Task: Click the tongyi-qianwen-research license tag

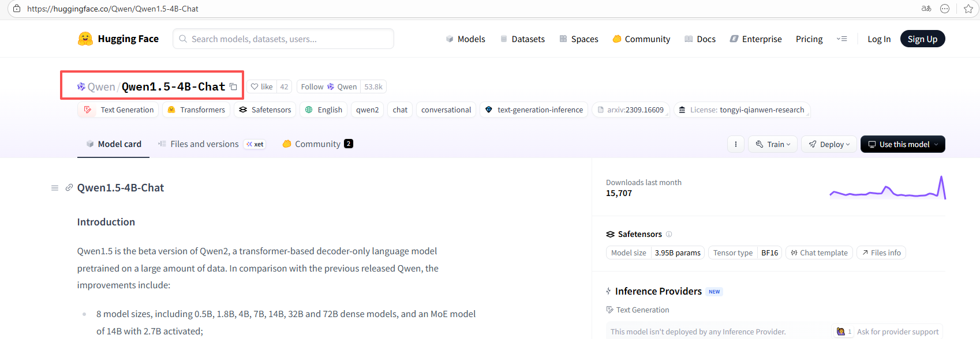Action: pyautogui.click(x=742, y=110)
